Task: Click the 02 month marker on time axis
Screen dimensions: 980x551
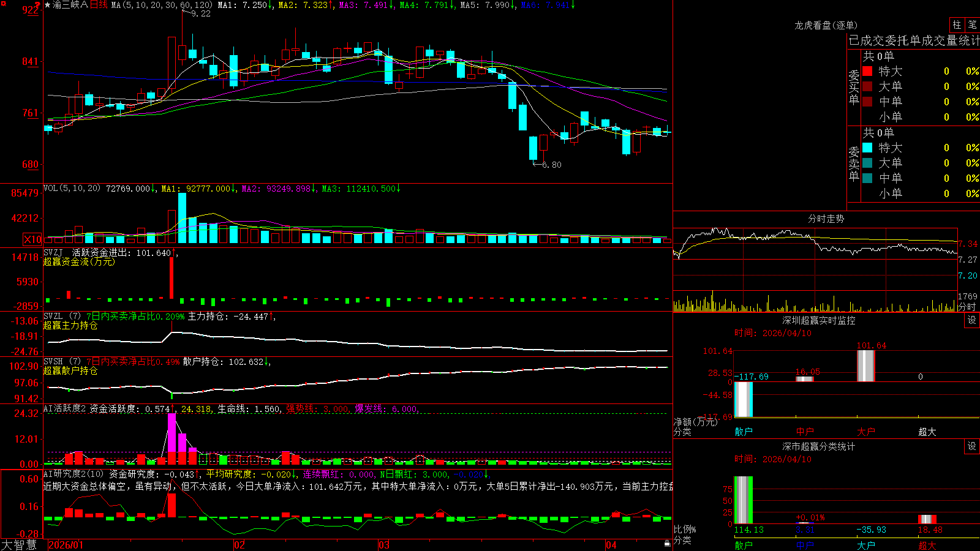Action: [239, 545]
